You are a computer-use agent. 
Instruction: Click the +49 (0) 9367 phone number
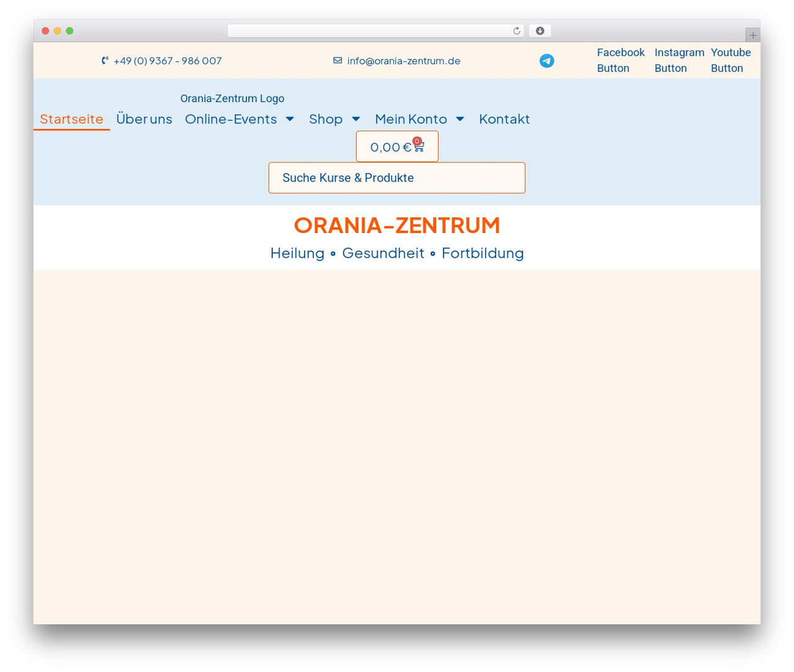point(167,61)
